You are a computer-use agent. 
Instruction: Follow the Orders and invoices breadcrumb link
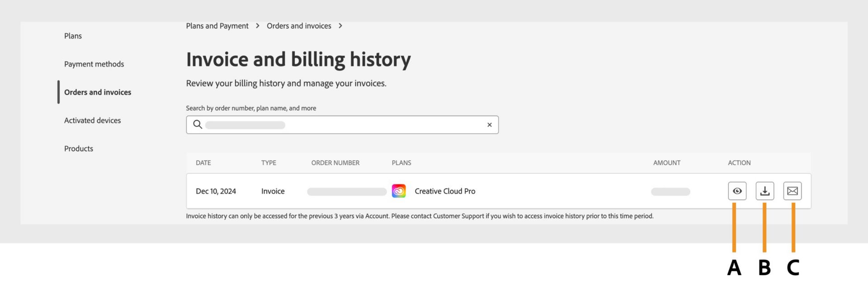click(x=299, y=26)
